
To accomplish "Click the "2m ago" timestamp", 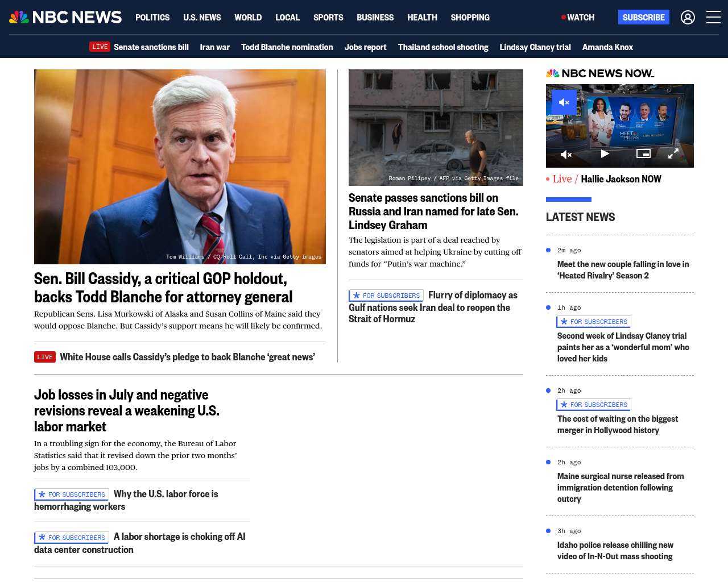I will (x=569, y=250).
